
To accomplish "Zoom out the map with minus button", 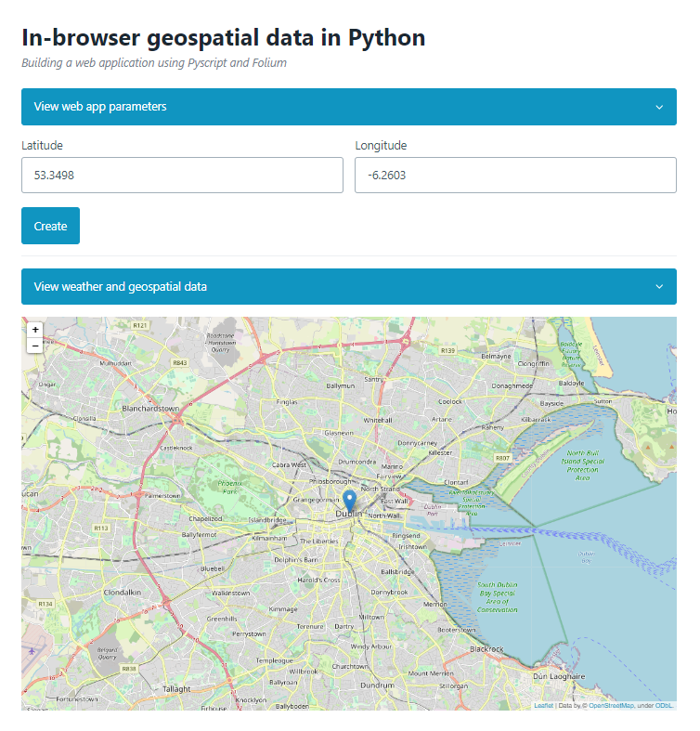I will coord(35,346).
